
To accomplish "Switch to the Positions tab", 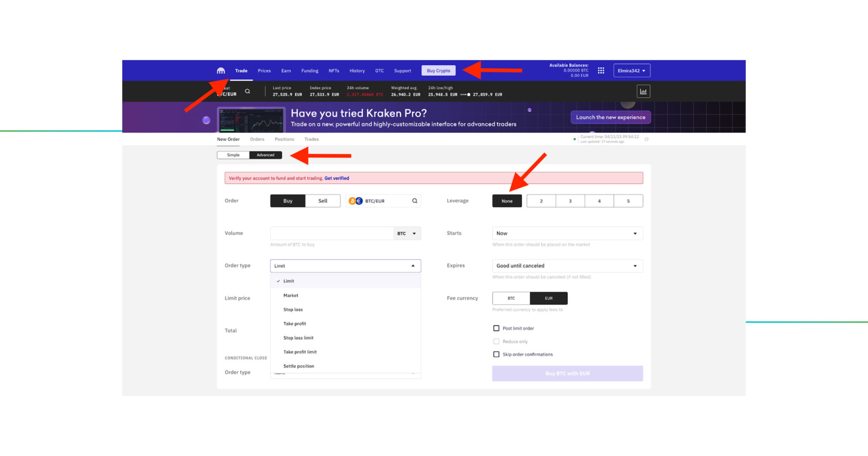I will (284, 139).
